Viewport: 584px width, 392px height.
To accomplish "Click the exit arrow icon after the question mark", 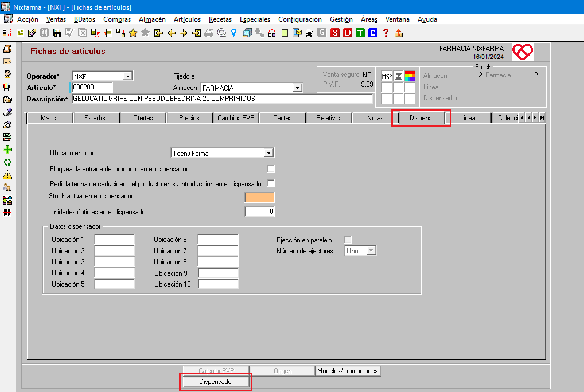I will pos(399,33).
